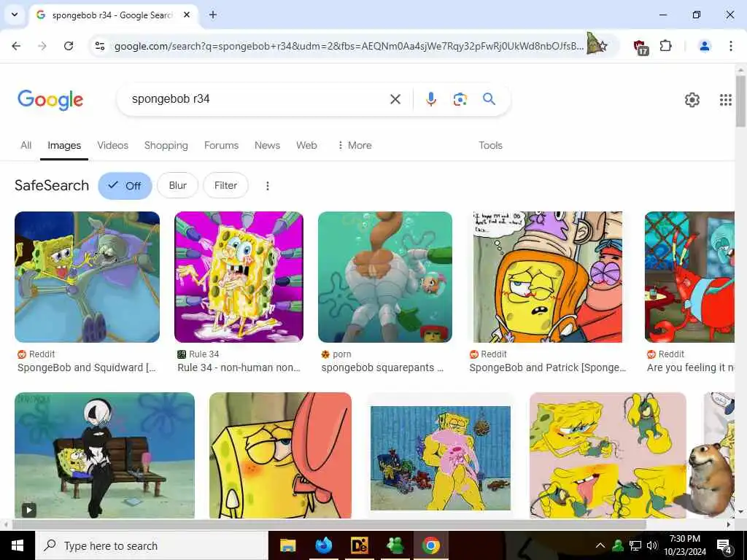Screen dimensions: 747x560
Task: Select the Images tab
Action: click(64, 145)
